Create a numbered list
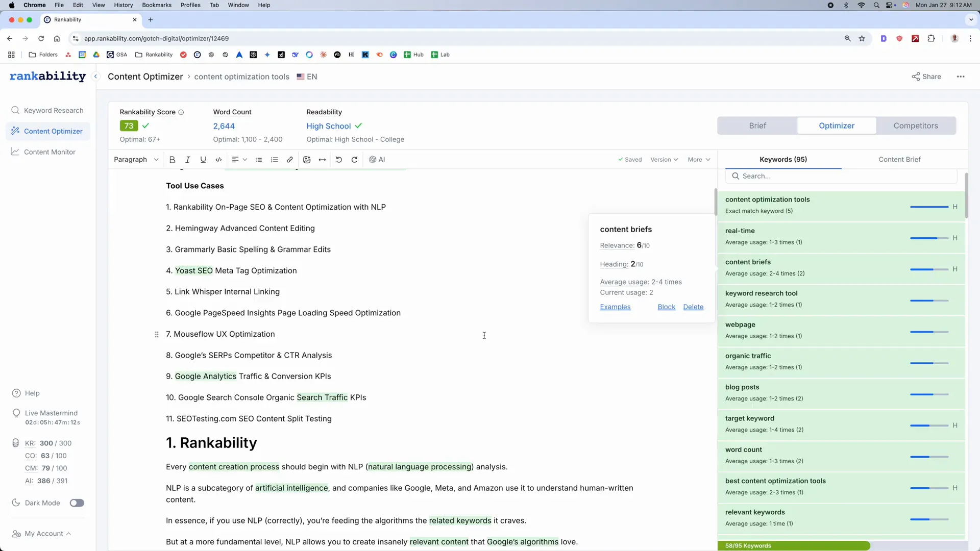Image resolution: width=980 pixels, height=551 pixels. tap(274, 160)
